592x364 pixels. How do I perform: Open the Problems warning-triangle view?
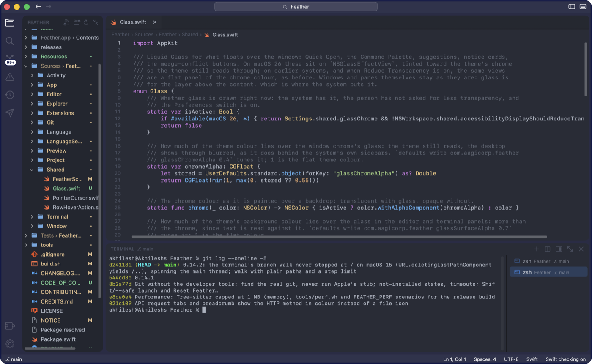10,77
